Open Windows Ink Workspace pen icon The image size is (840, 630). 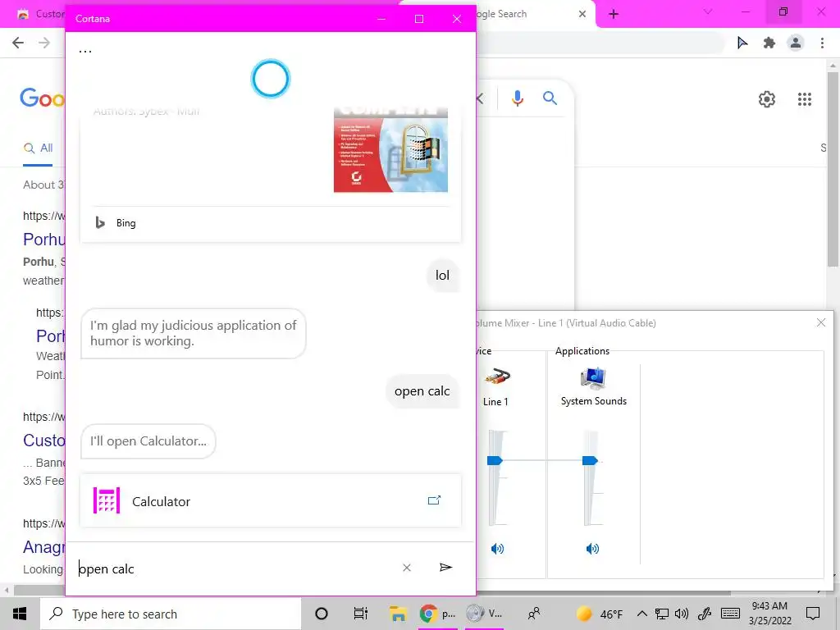tap(705, 614)
